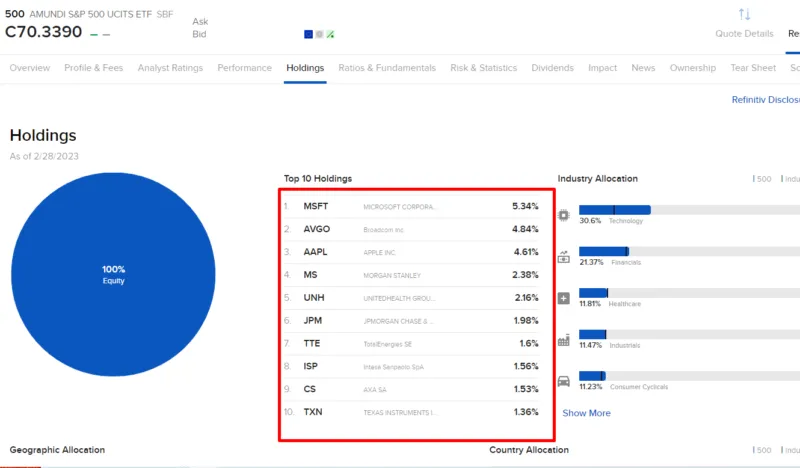Click the green percent badge icon

(331, 34)
